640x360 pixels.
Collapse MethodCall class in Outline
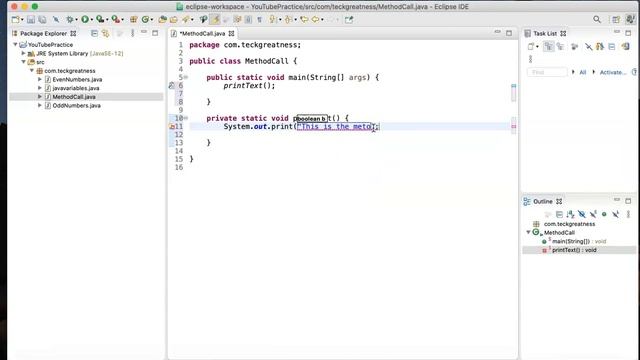(528, 232)
